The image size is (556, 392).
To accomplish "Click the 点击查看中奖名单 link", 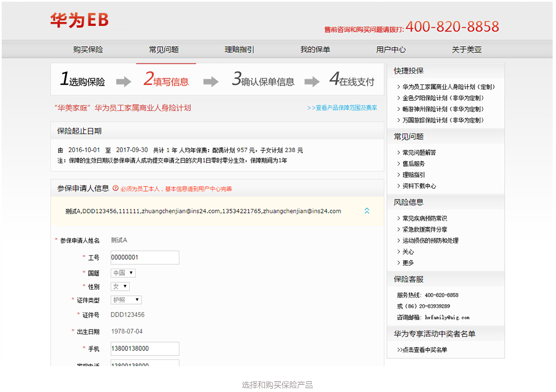I will (x=422, y=350).
